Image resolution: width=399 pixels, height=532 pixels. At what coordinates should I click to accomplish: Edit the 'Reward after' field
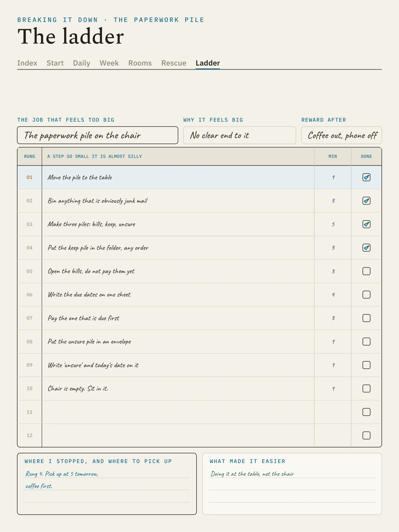point(341,135)
